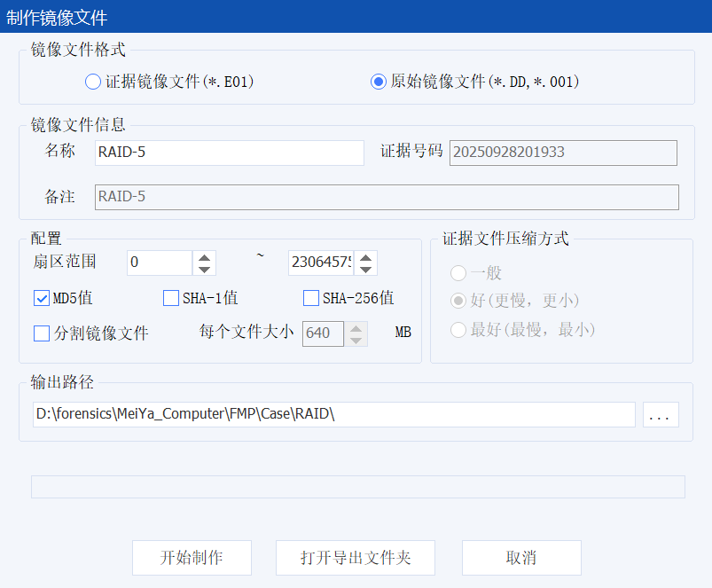
Task: Decrease the sector range end value
Action: [365, 269]
